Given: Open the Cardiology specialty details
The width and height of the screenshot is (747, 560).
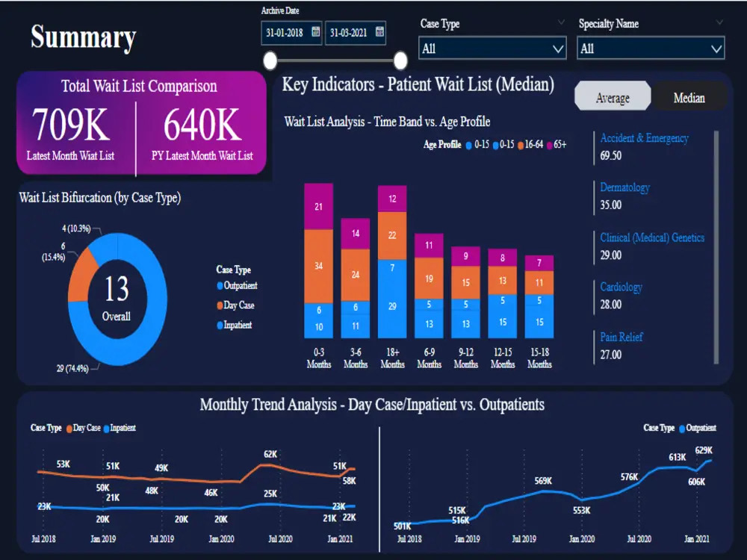Looking at the screenshot, I should click(621, 287).
